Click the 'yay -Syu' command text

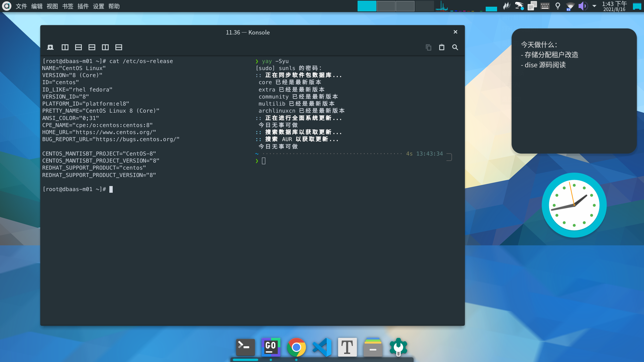coord(275,61)
